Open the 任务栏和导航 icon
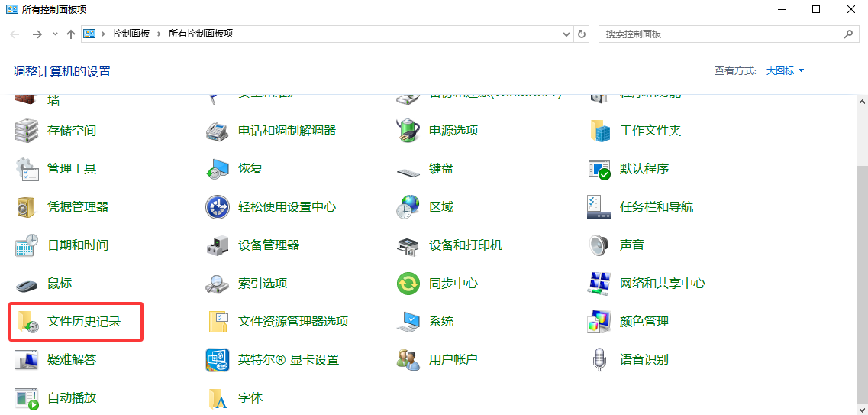 pyautogui.click(x=599, y=207)
